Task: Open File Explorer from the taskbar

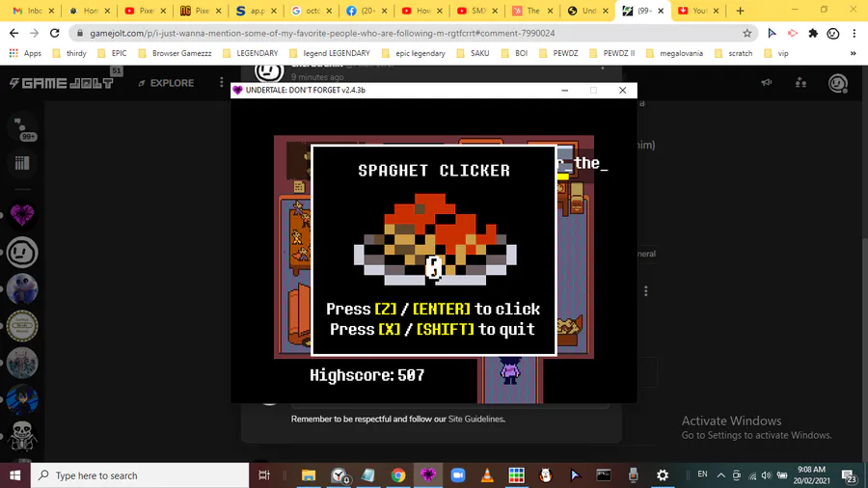Action: (309, 475)
